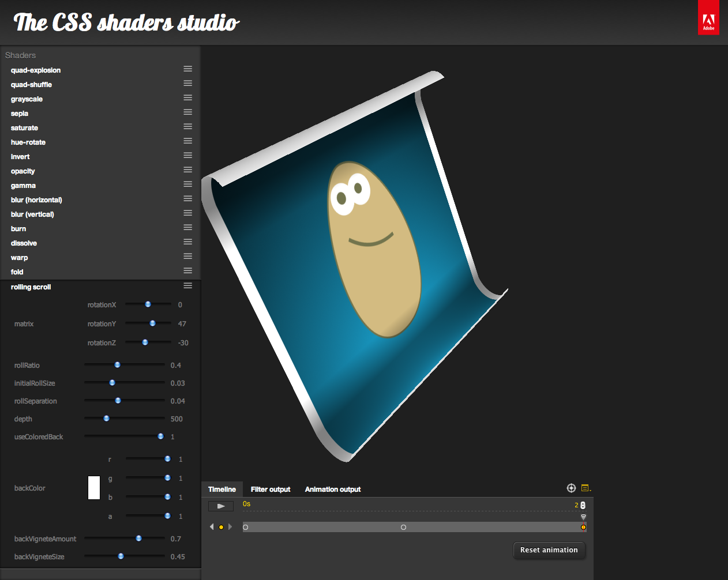The height and width of the screenshot is (580, 728).
Task: Go to next keyframe arrow
Action: (230, 526)
